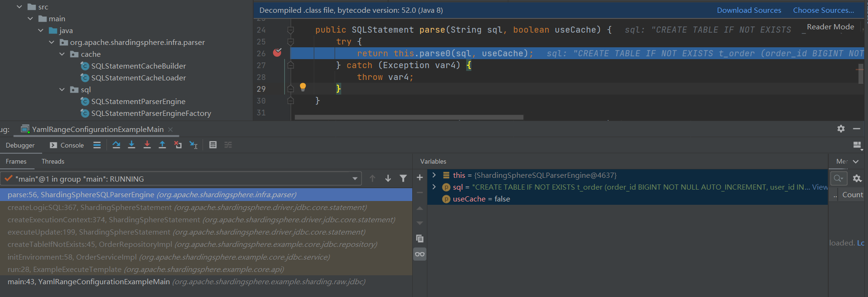Click the previous frame up arrow
This screenshot has width=868, height=297.
pos(372,178)
